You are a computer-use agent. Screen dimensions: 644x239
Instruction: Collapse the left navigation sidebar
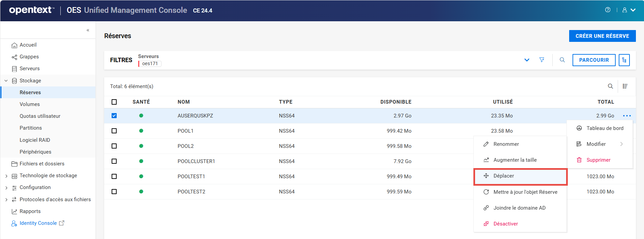[x=88, y=30]
